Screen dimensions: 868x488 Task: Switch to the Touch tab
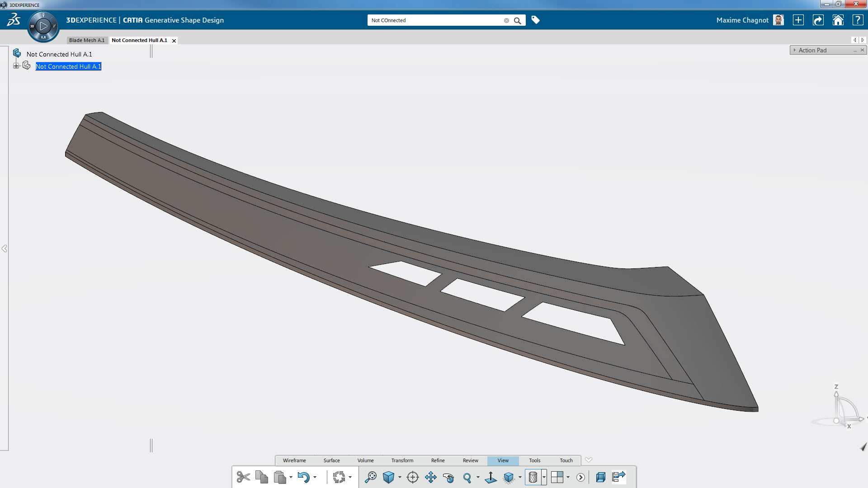click(x=566, y=460)
